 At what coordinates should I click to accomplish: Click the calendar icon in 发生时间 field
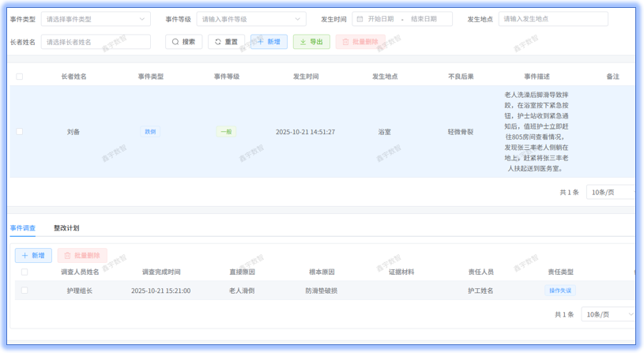[x=360, y=19]
